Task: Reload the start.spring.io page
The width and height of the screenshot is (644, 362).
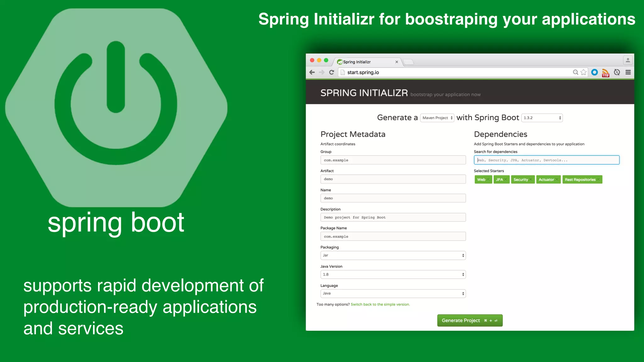Action: click(x=331, y=72)
